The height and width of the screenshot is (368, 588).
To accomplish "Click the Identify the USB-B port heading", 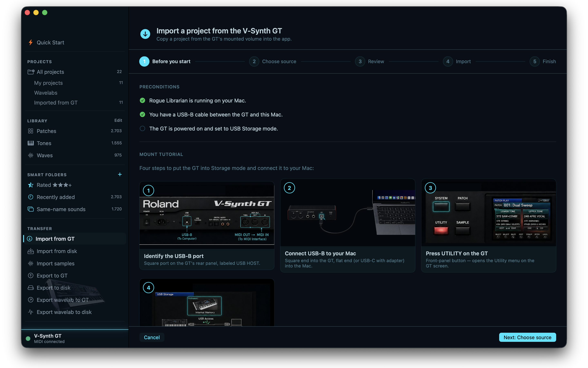I will [174, 256].
